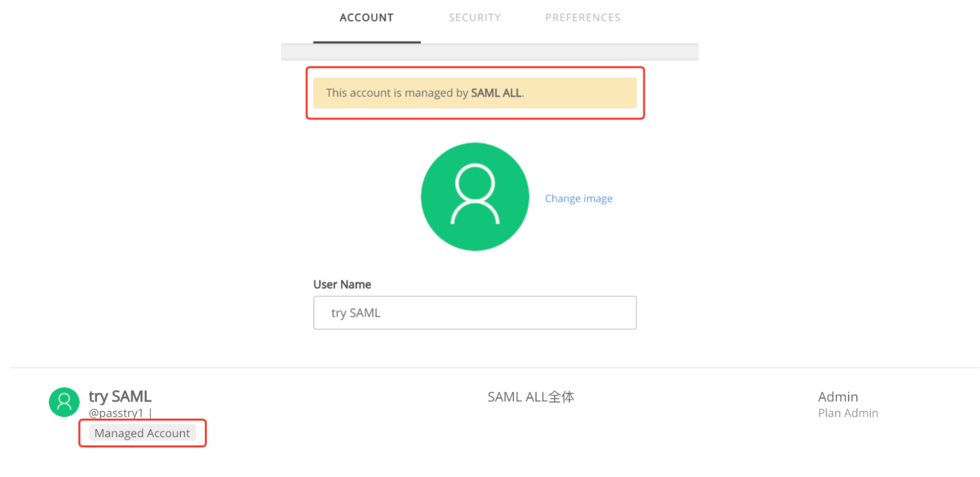The width and height of the screenshot is (980, 477).
Task: Open the Preferences tab
Action: pos(583,18)
